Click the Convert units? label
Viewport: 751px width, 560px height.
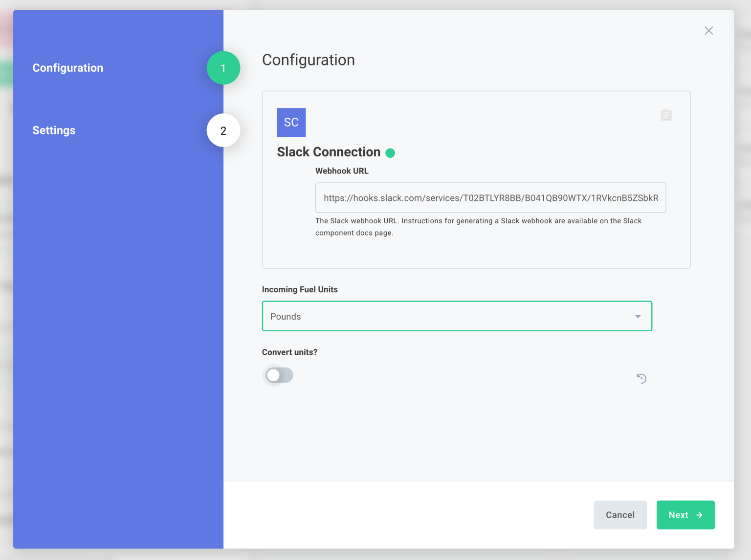point(289,352)
